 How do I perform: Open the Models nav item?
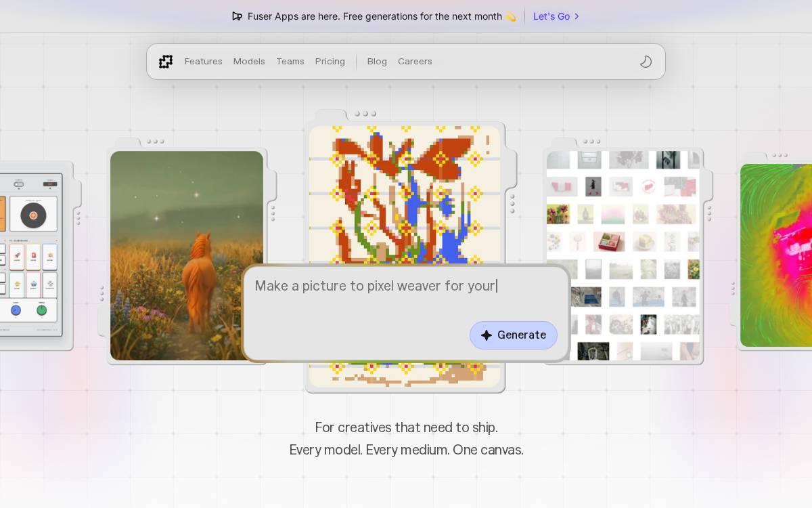point(249,62)
